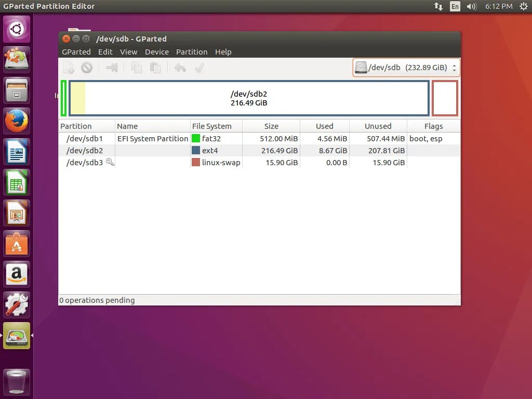Image resolution: width=532 pixels, height=399 pixels.
Task: Open the Amazon launcher icon
Action: click(17, 274)
